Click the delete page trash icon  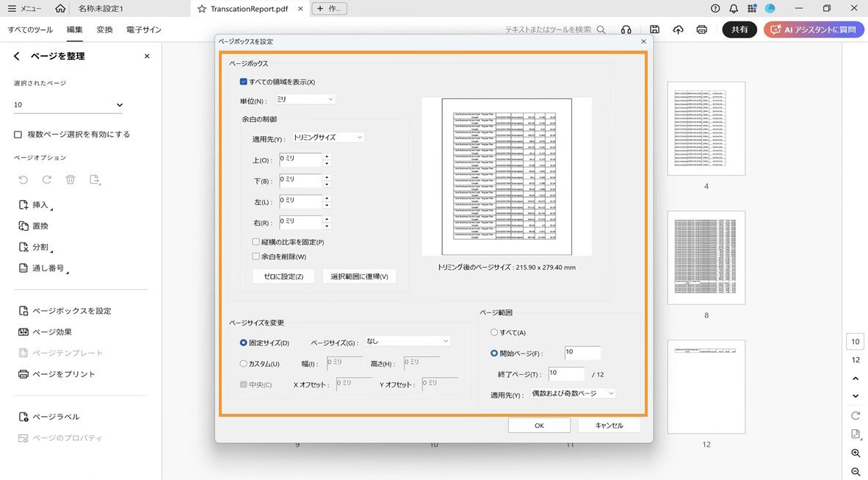click(x=70, y=179)
